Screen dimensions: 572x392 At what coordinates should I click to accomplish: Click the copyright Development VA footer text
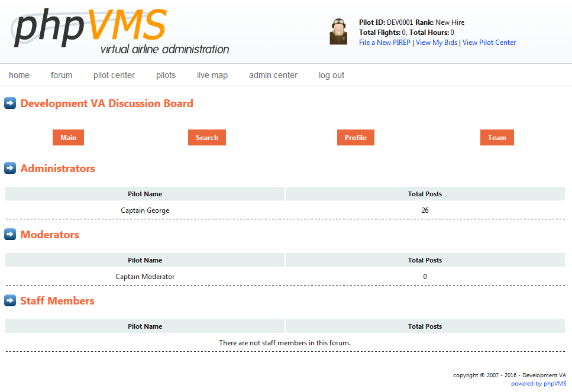510,375
